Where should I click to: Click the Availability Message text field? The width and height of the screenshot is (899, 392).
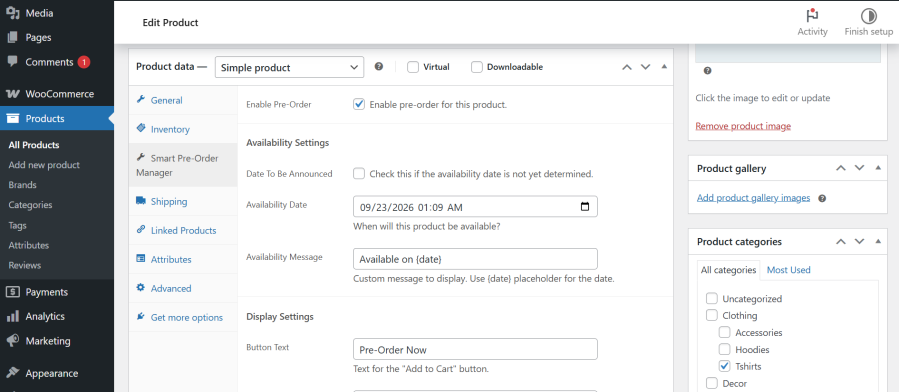pos(475,259)
